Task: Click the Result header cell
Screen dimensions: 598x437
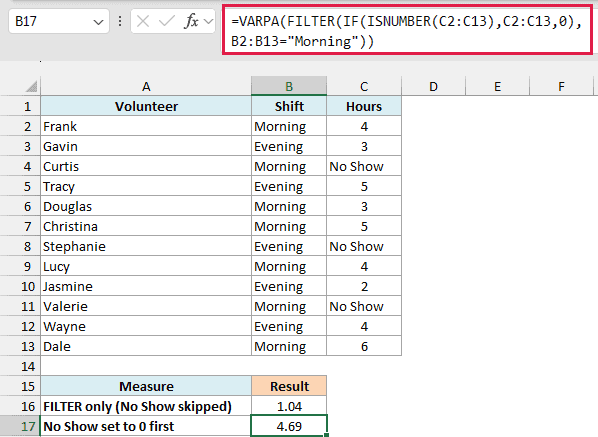Action: coord(289,386)
